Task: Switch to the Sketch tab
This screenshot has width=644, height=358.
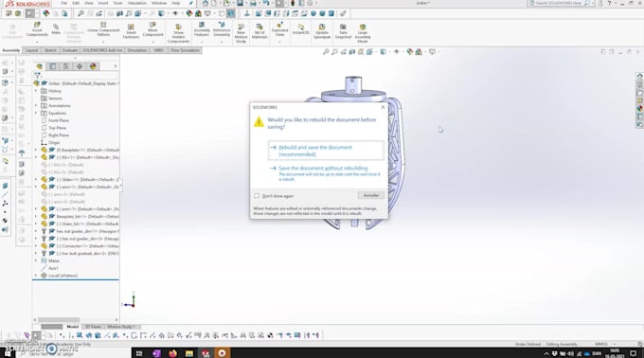Action: (50, 50)
